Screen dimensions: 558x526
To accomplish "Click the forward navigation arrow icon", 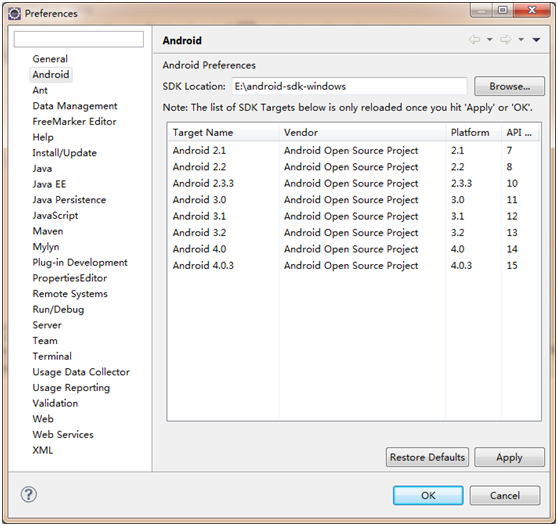I will 505,40.
